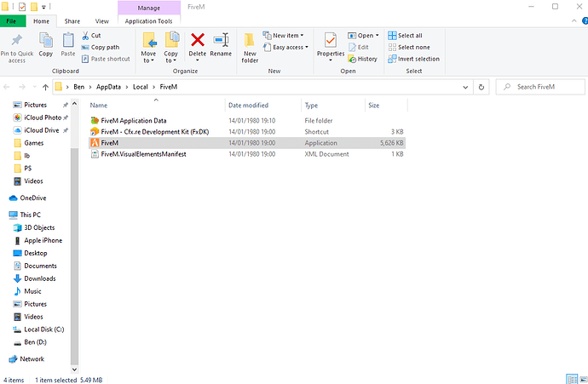Click Select none
The width and height of the screenshot is (588, 384).
coord(409,47)
